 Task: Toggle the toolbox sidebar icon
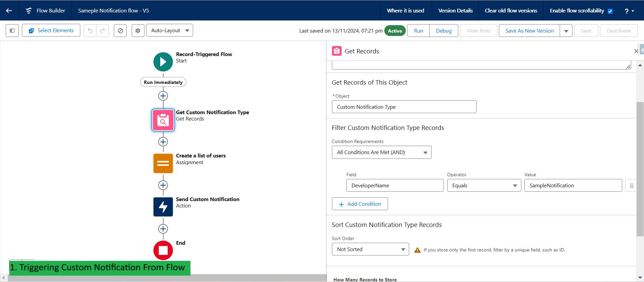point(12,31)
